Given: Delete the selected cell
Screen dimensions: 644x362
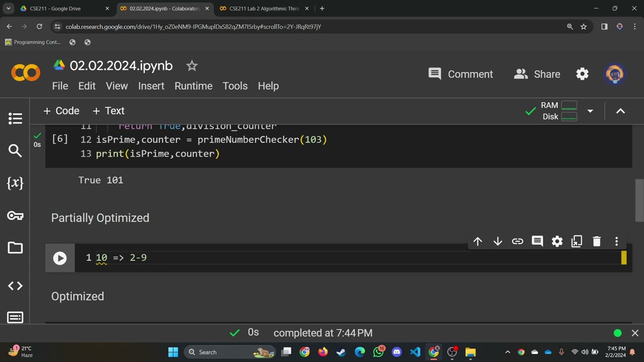Looking at the screenshot, I should 597,241.
